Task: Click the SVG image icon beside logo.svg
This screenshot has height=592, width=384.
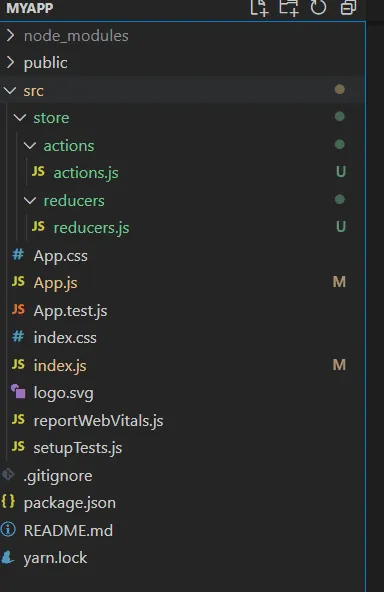Action: [18, 391]
